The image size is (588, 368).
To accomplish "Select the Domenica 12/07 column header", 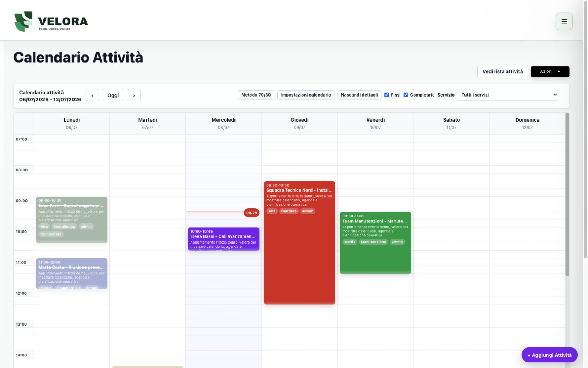I will (527, 123).
